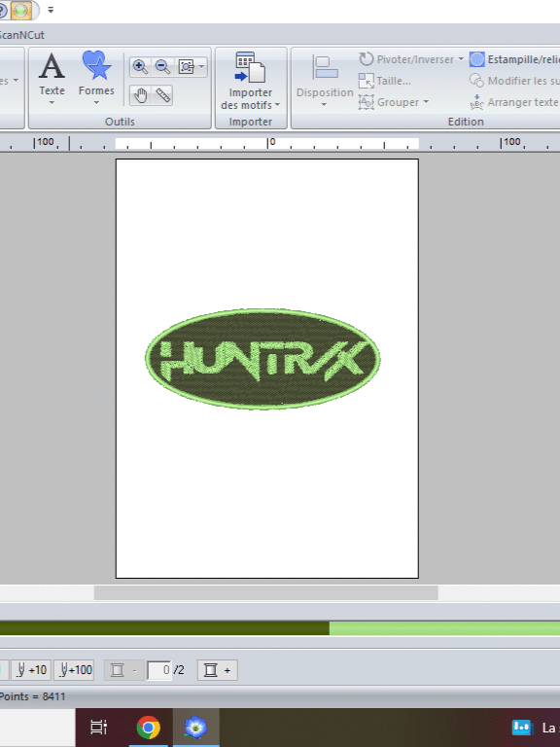Screen dimensions: 560x747
Task: Advance the stitch simulator by +10
Action: point(31,670)
